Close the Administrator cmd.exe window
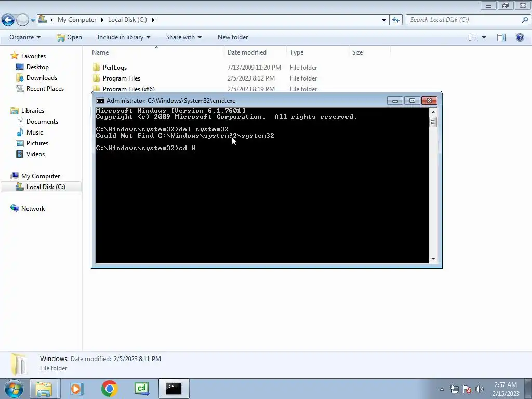 pos(429,100)
